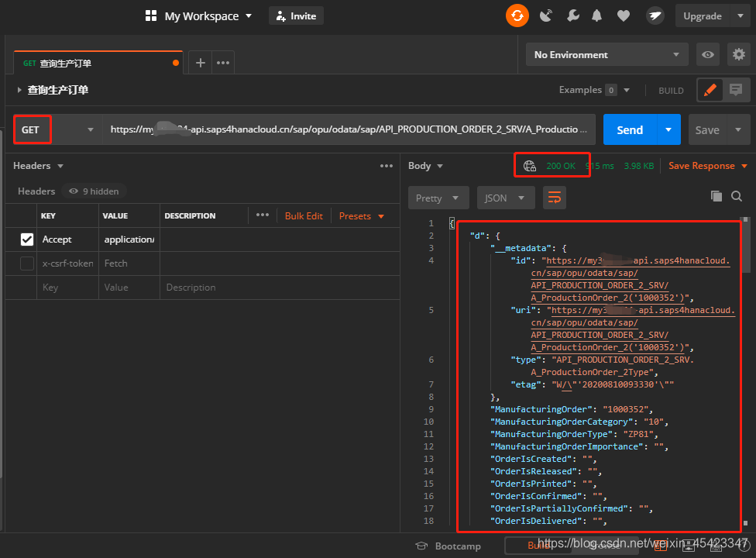Screen dimensions: 756x558
Task: Click the network globe lock icon
Action: [530, 166]
